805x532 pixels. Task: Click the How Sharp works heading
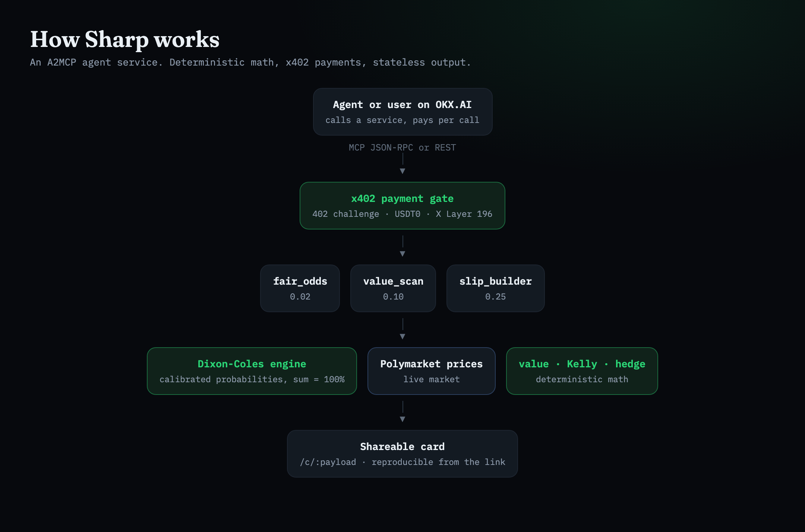125,39
